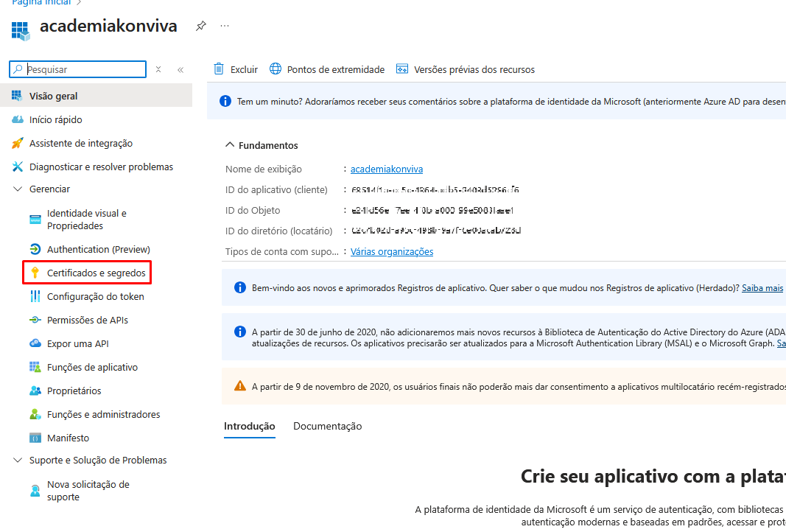Click the Expor uma API cloud icon

pos(35,343)
